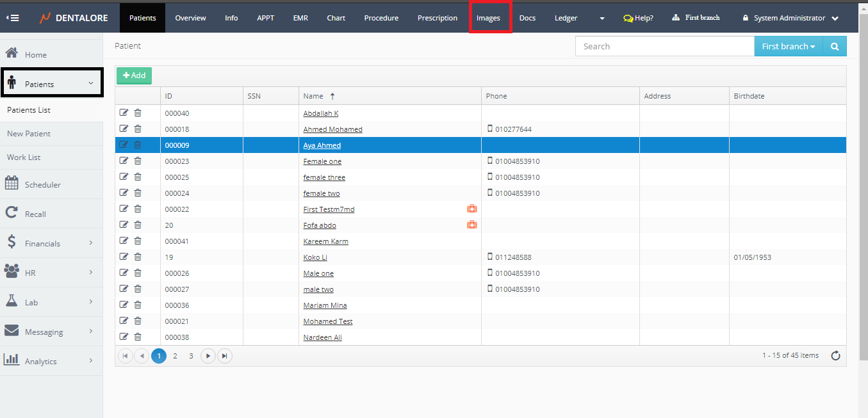Click the edit icon for Abdallah K
This screenshot has width=868, height=418.
pyautogui.click(x=124, y=113)
